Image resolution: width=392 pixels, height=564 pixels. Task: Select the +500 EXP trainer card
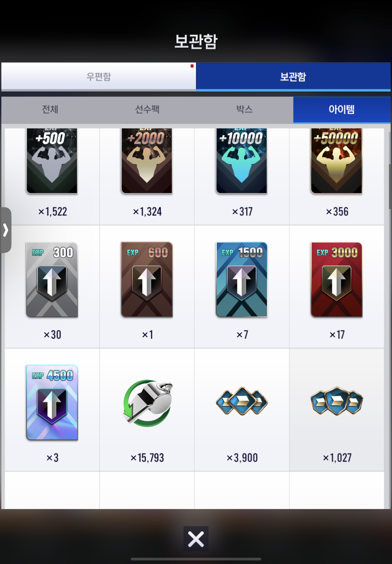(52, 161)
